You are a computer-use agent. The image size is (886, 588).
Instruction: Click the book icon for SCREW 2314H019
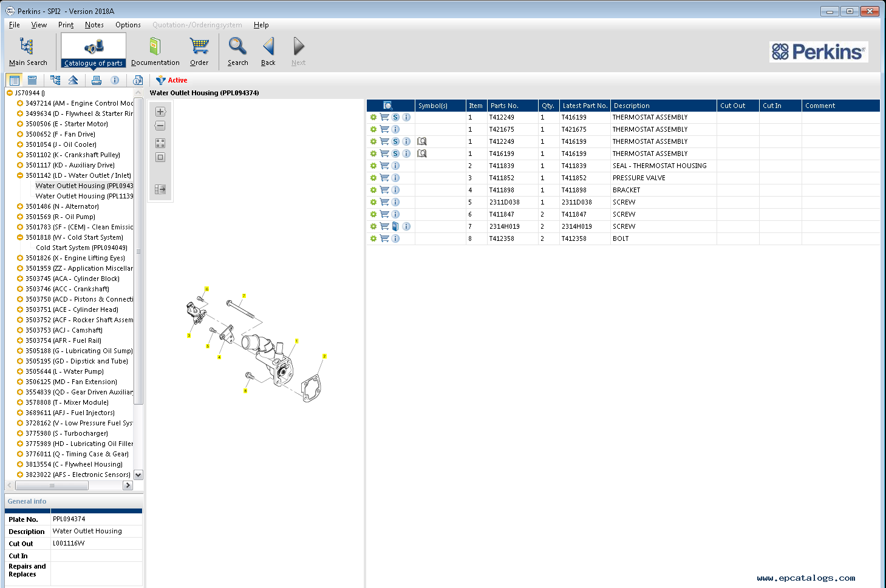click(x=395, y=226)
